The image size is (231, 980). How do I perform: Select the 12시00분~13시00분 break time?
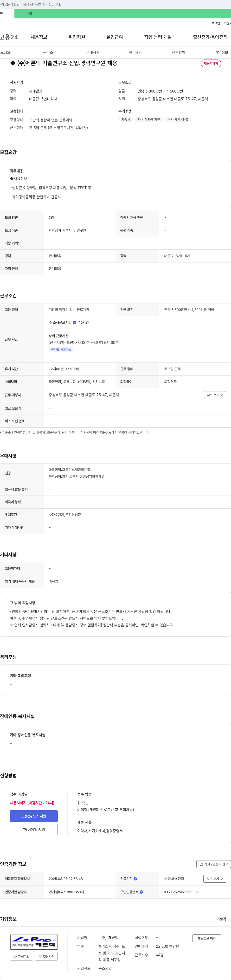coord(64,369)
